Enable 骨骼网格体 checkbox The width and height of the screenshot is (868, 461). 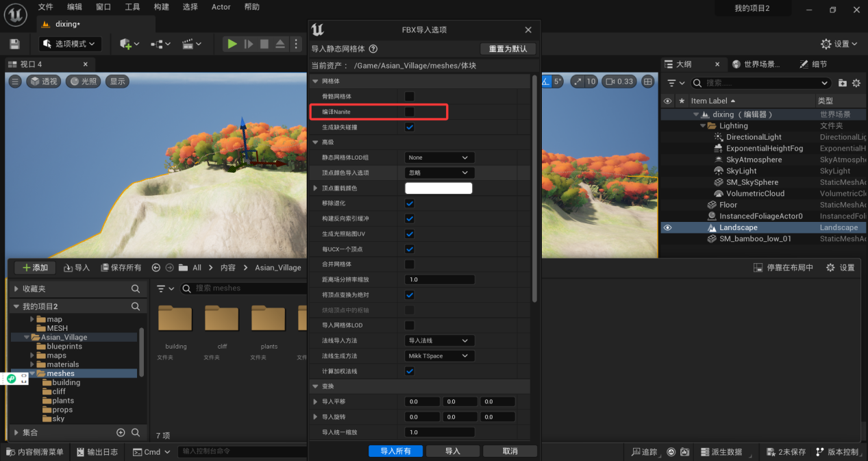click(x=410, y=97)
